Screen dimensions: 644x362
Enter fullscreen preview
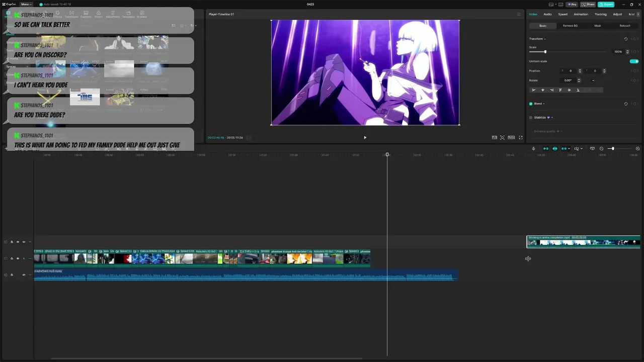pos(521,137)
